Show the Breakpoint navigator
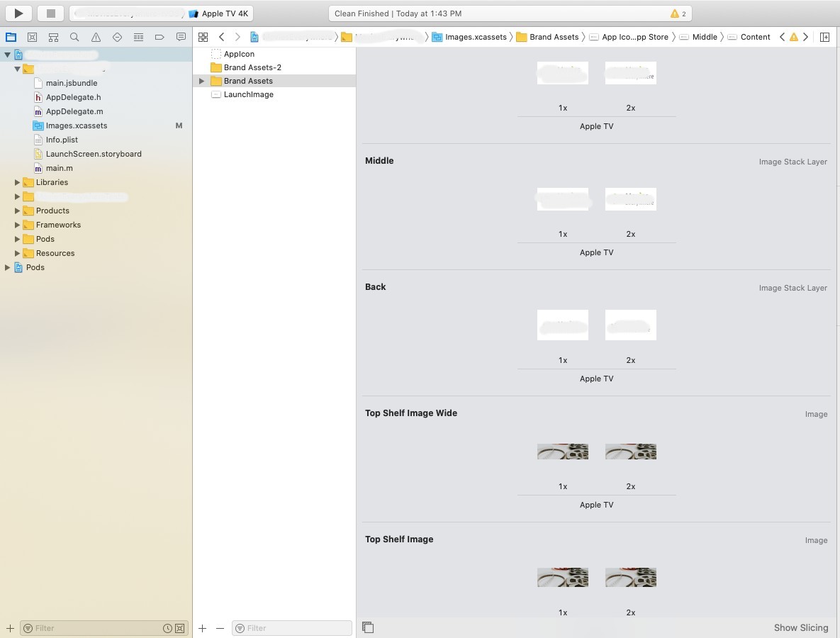 (159, 37)
